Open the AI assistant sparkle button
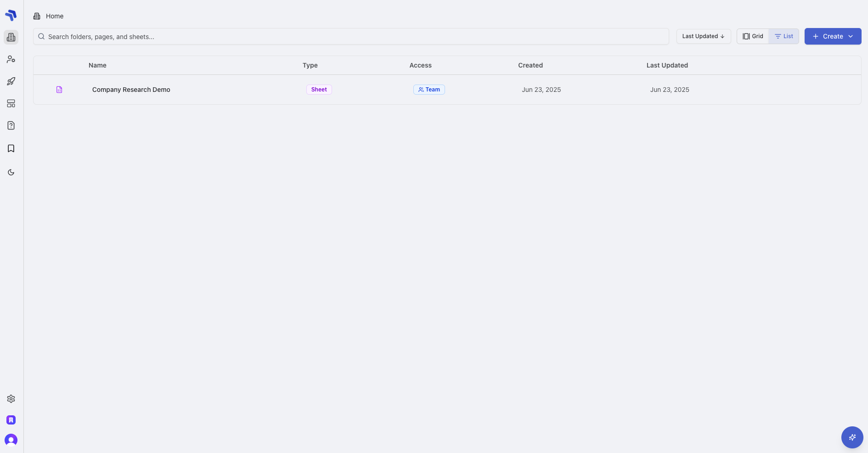Image resolution: width=868 pixels, height=453 pixels. pyautogui.click(x=852, y=437)
